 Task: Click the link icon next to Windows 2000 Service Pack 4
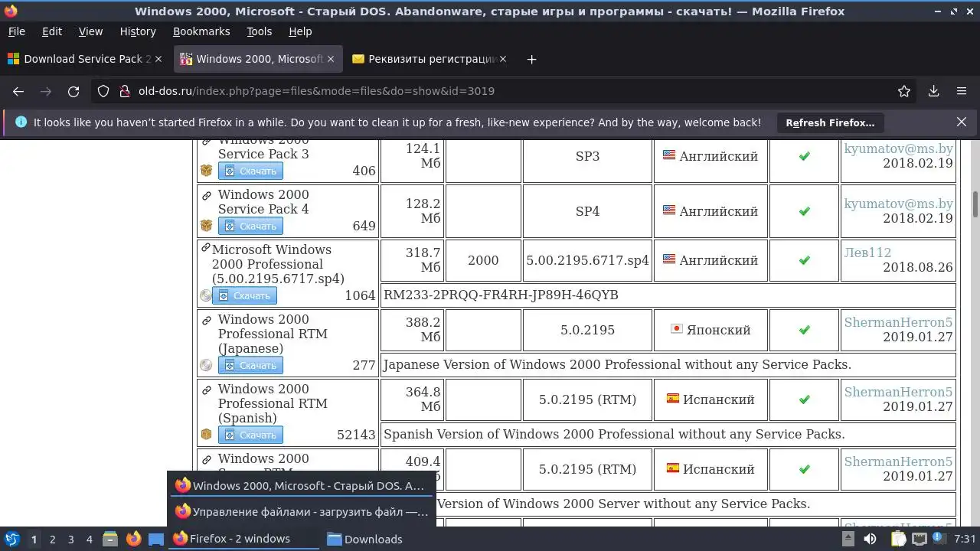pyautogui.click(x=207, y=196)
